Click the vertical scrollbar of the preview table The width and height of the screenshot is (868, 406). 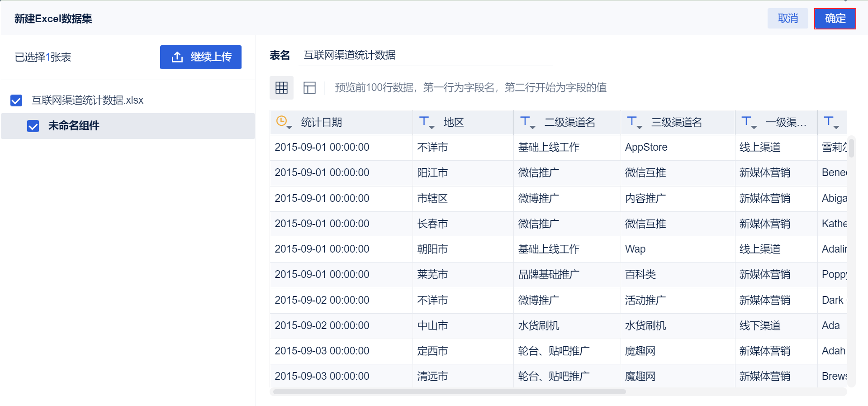pos(851,148)
